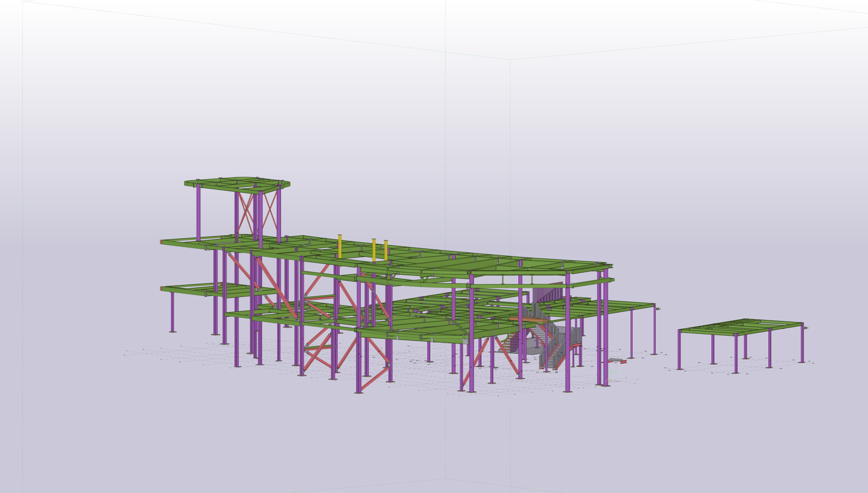Pick the isolated short purple column at far left
Screen dimensions: 868x493
[172, 312]
